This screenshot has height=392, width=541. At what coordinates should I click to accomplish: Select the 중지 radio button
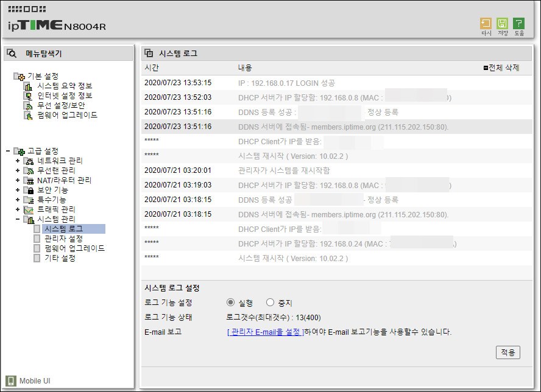[x=270, y=303]
